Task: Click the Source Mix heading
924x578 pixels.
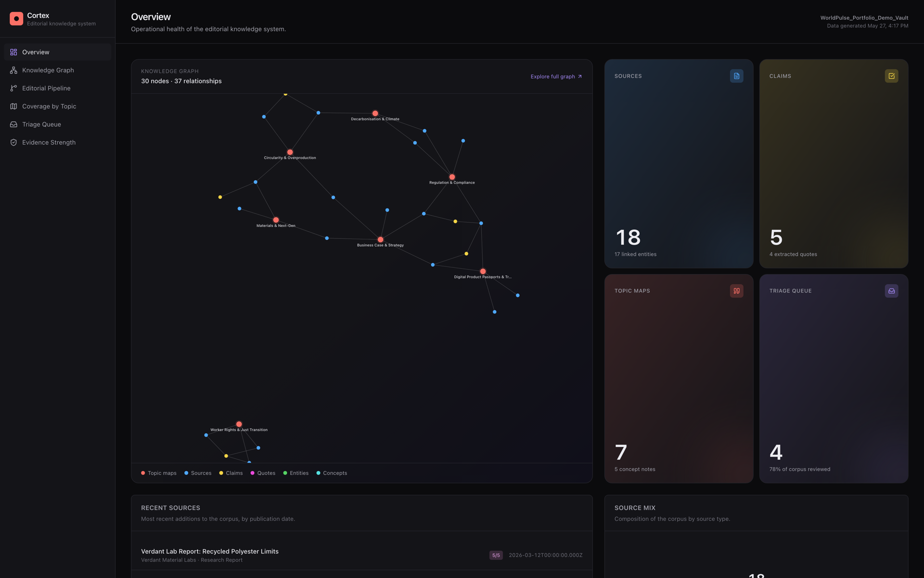Action: (635, 508)
